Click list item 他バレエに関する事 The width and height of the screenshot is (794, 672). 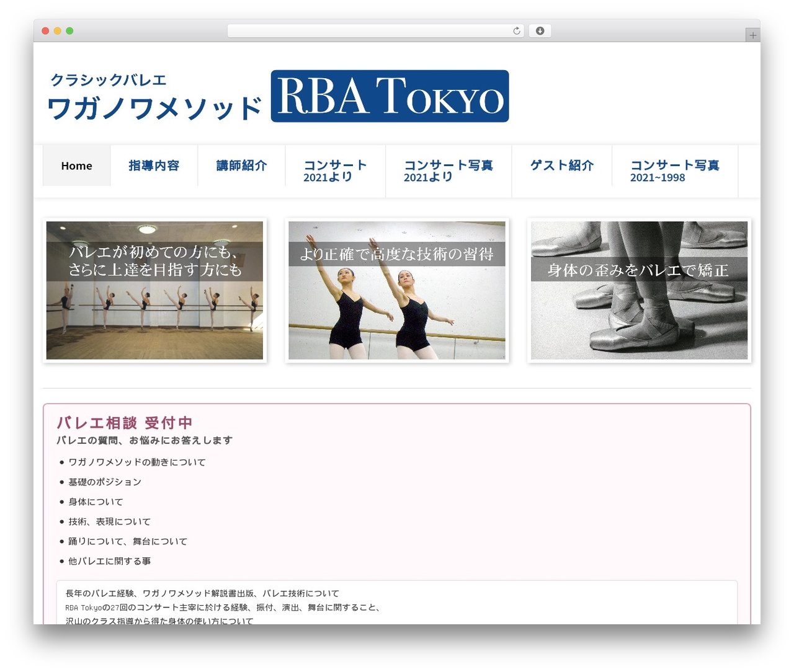click(109, 562)
